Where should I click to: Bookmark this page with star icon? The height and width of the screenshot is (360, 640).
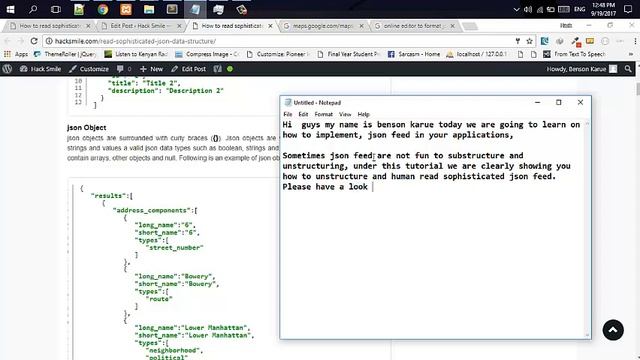(x=529, y=41)
